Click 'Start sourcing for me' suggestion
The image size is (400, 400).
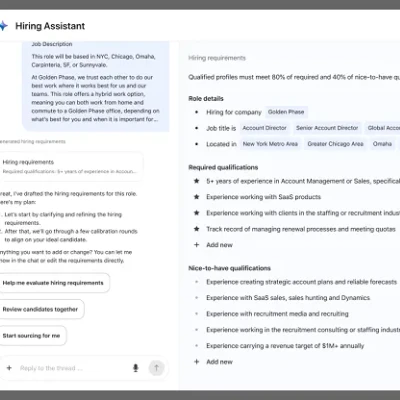pos(32,336)
